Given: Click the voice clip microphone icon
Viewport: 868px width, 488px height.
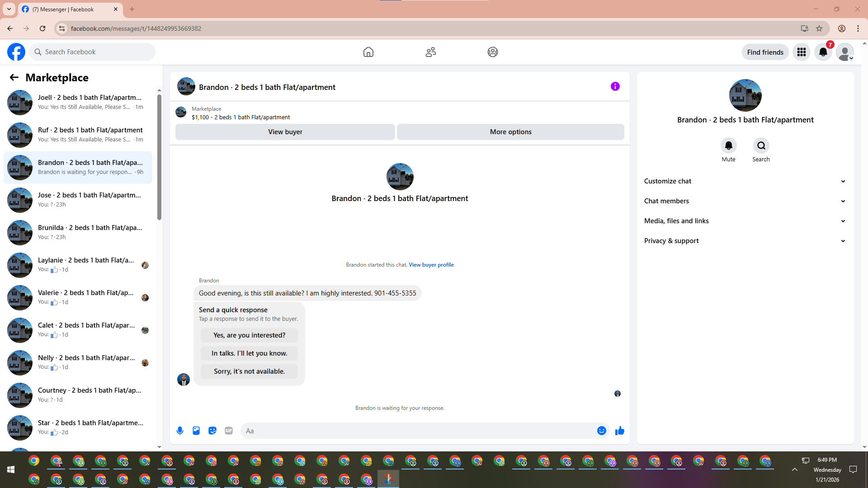Looking at the screenshot, I should click(x=180, y=431).
